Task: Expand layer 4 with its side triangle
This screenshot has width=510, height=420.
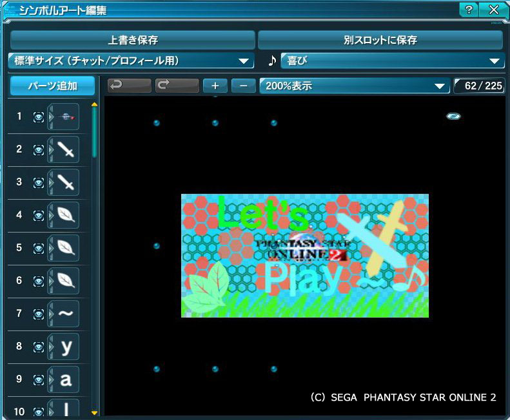Action: click(50, 215)
